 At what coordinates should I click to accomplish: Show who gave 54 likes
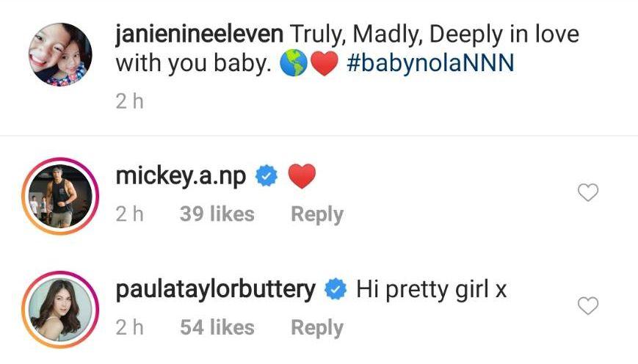click(217, 327)
